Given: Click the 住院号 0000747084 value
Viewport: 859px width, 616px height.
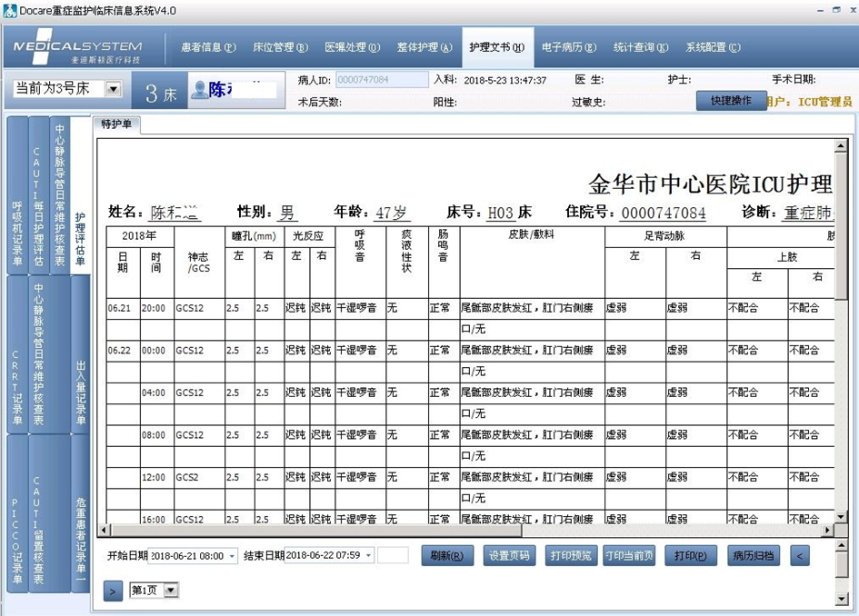Looking at the screenshot, I should click(664, 213).
